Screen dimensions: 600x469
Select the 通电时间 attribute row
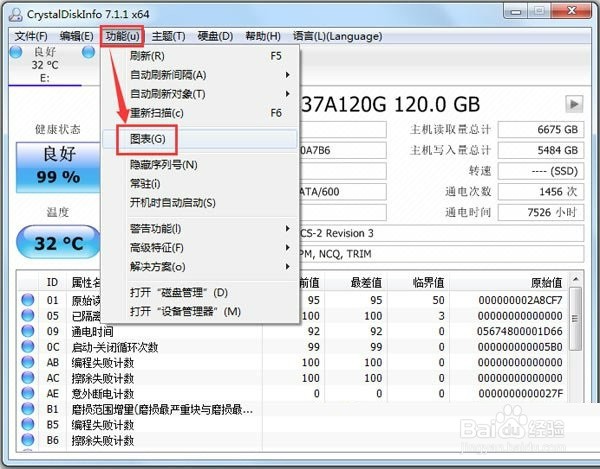[293, 331]
